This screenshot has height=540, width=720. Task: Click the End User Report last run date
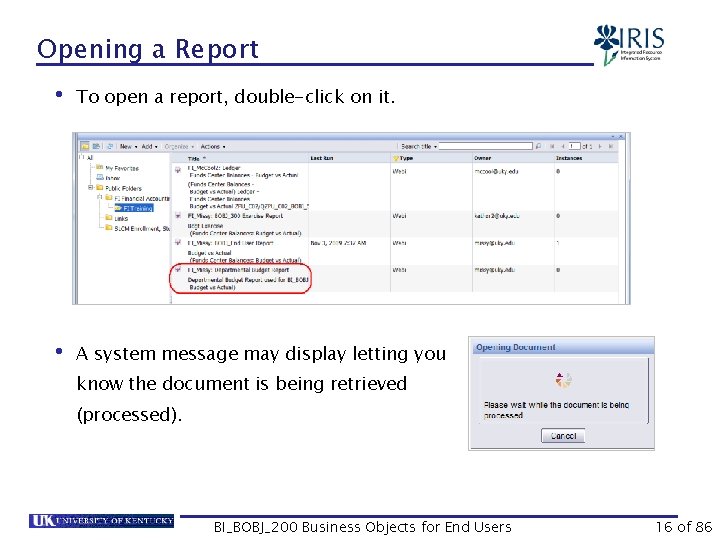(338, 243)
